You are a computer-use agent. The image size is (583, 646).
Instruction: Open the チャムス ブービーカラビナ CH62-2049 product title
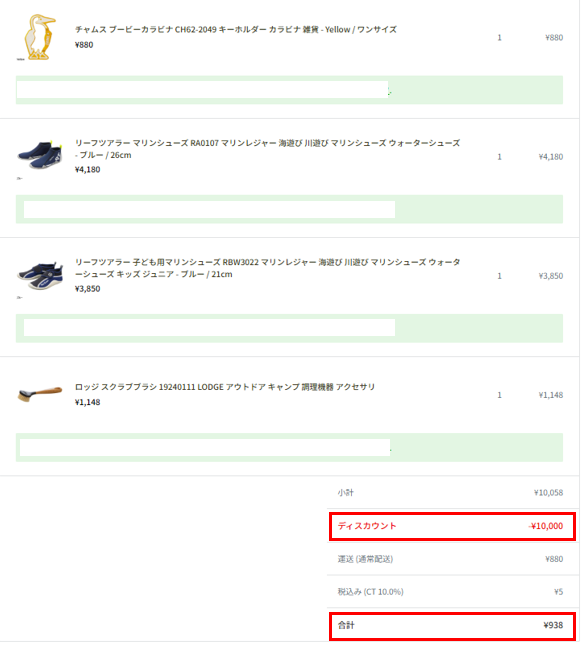236,29
